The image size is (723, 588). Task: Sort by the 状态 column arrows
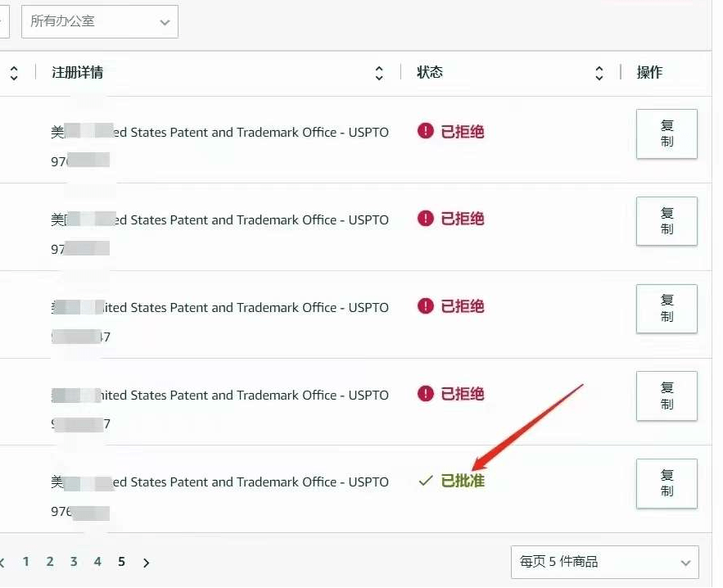coord(599,73)
